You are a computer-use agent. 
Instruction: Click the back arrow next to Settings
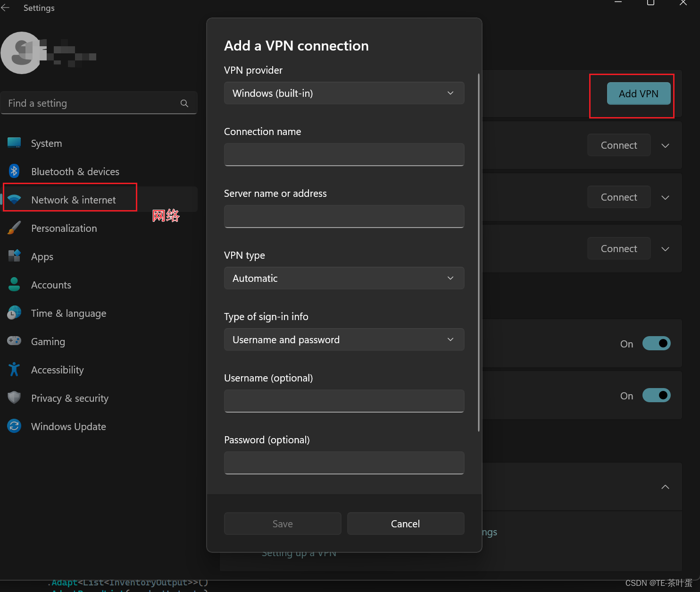(5, 8)
